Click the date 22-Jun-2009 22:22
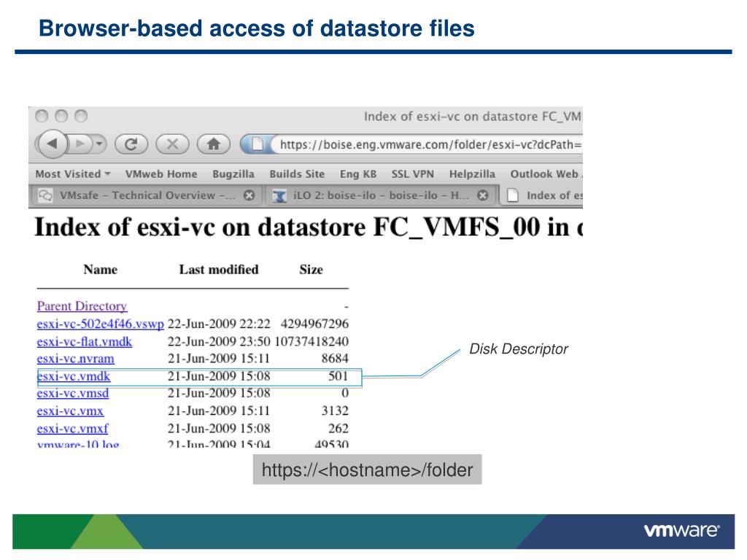Viewport: 747px width, 560px height. (x=219, y=324)
